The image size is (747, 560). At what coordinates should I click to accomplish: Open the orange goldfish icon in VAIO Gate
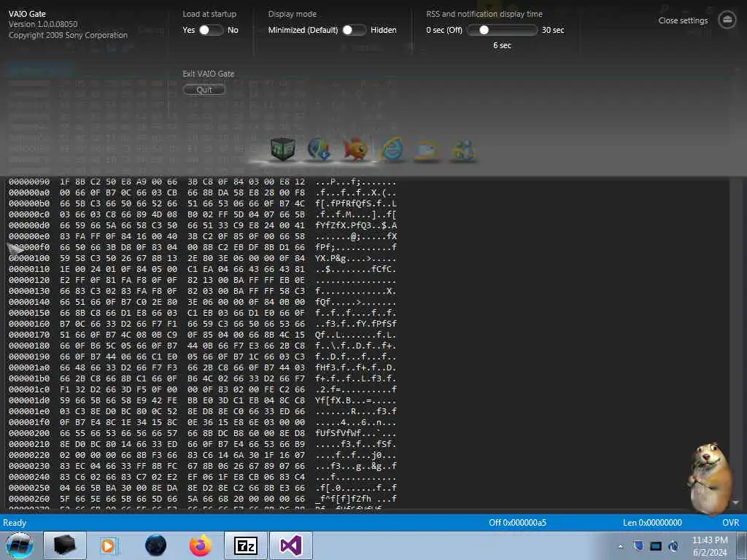tap(355, 149)
